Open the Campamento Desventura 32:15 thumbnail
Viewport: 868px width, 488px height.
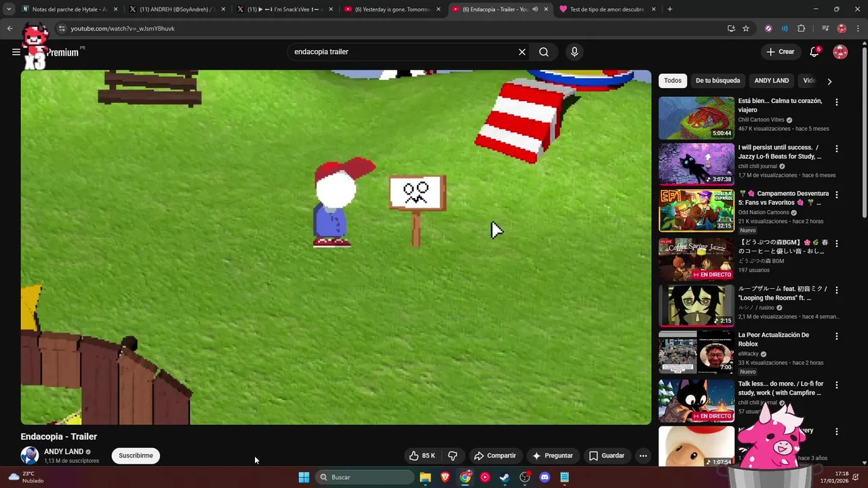[x=696, y=210]
